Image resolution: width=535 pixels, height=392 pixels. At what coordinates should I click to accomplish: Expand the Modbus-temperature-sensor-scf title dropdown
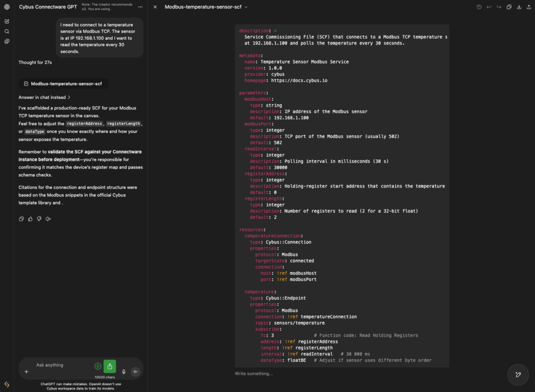click(x=246, y=7)
